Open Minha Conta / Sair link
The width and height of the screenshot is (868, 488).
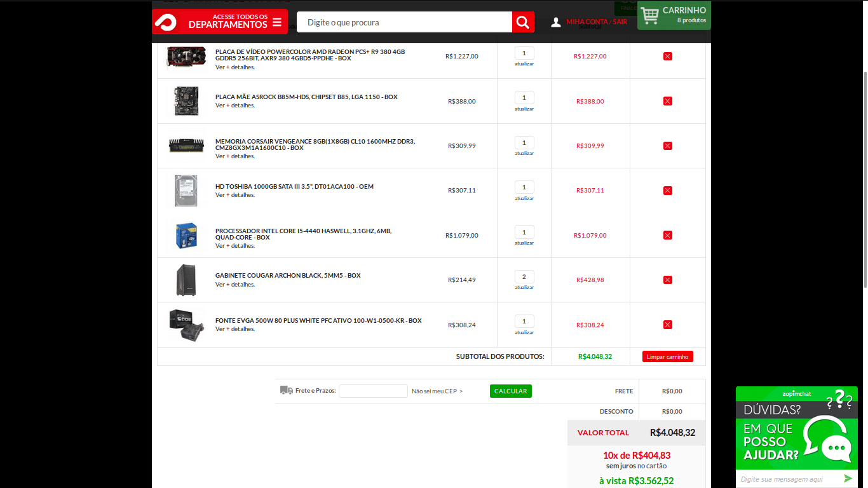[597, 22]
